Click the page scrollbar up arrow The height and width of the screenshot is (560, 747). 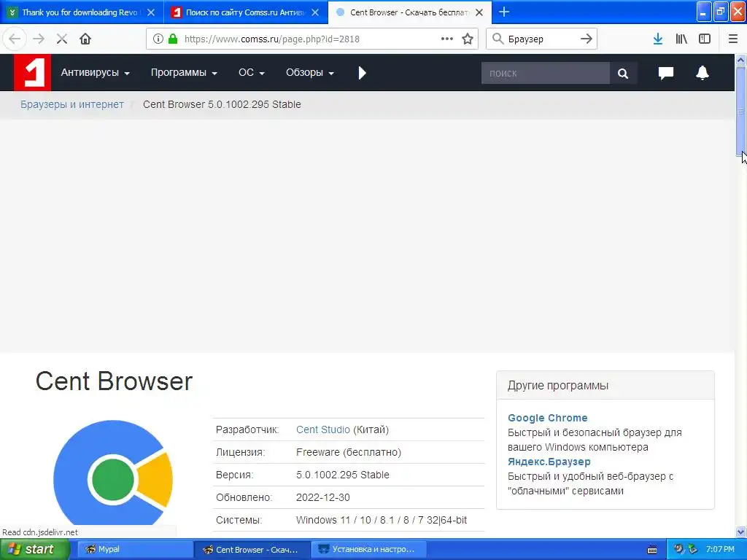[741, 60]
